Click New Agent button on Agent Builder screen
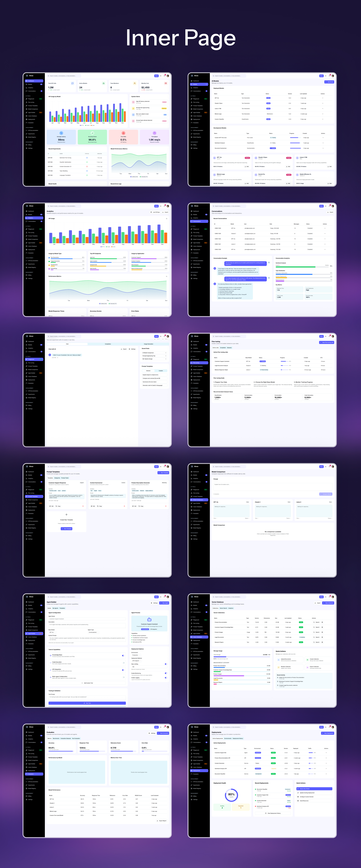 pos(164,603)
